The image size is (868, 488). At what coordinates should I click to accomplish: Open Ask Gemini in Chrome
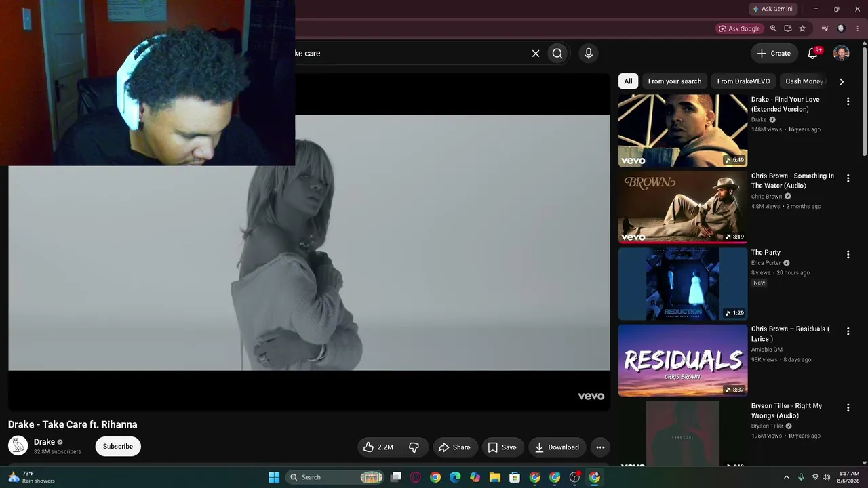772,9
